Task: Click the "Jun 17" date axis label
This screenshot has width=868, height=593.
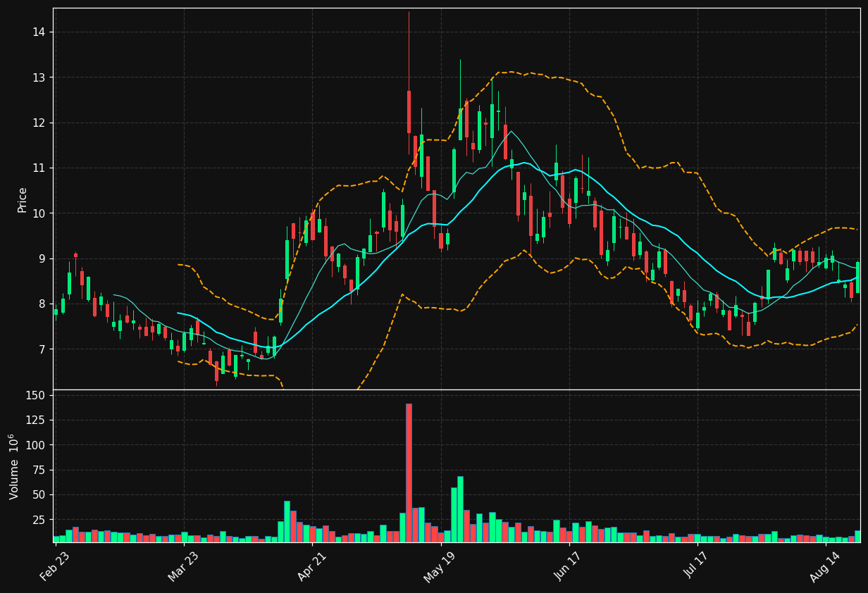Action: point(568,566)
